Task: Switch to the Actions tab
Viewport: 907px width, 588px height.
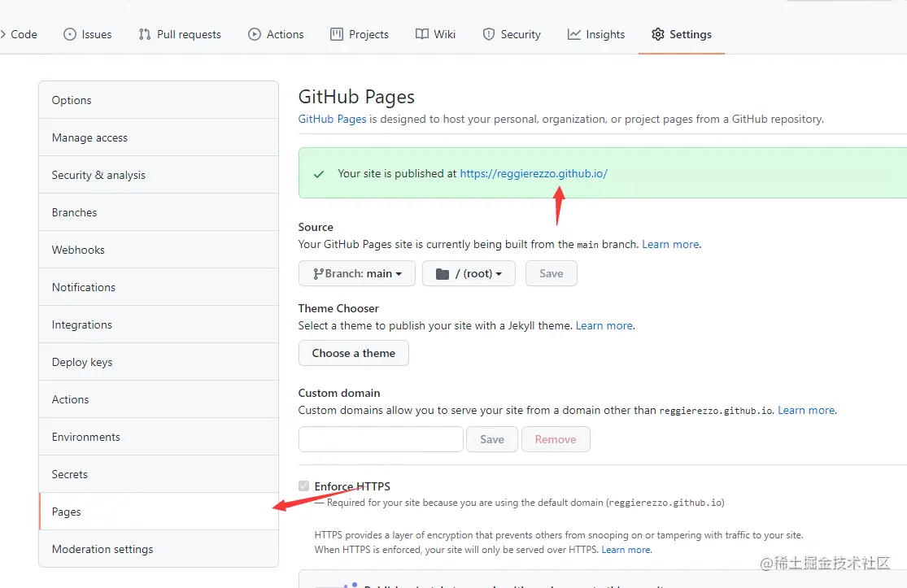Action: point(276,34)
